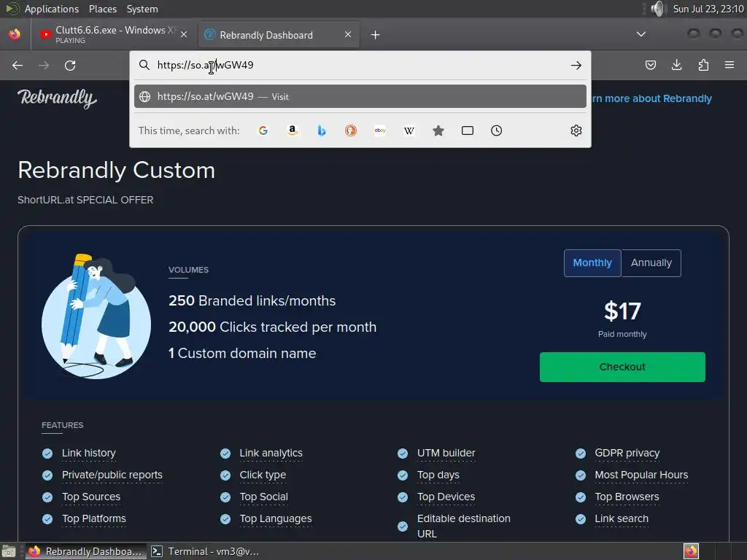Search this time with DuckDuckGo
The width and height of the screenshot is (747, 560).
(351, 131)
